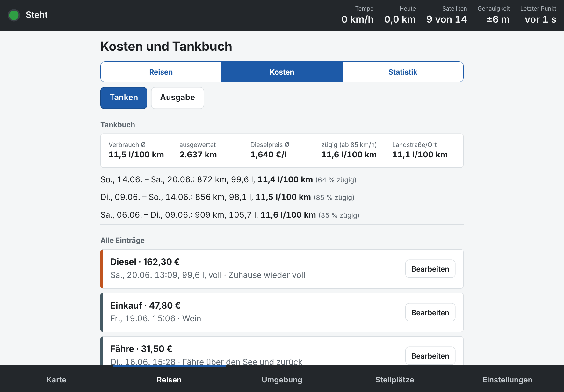
Task: Click Landstraße/Ort 11,1 l/100 km value
Action: [x=420, y=155]
